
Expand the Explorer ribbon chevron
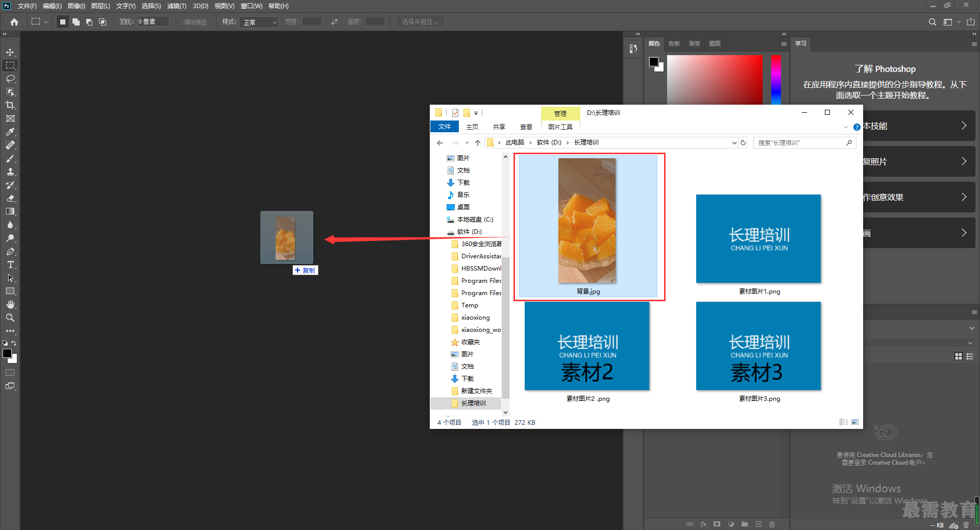[845, 127]
